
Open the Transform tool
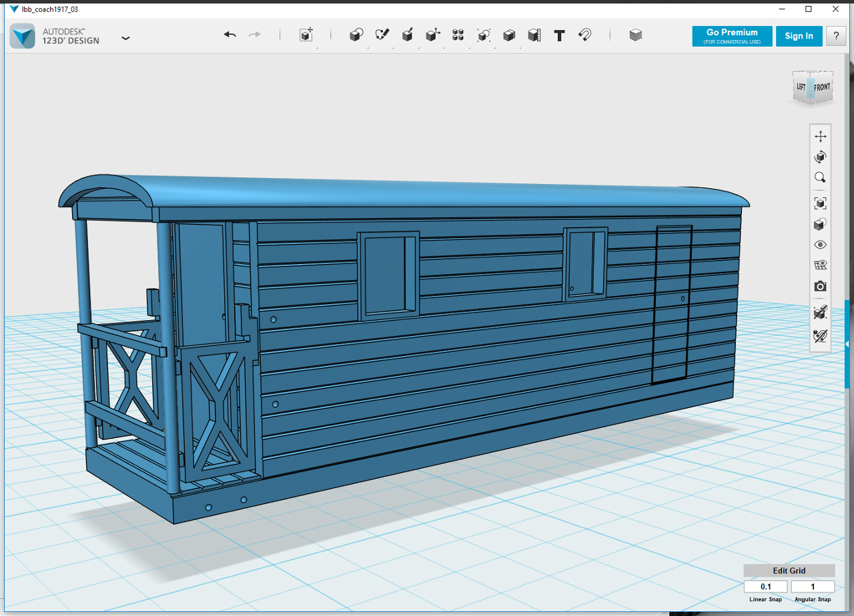point(306,35)
